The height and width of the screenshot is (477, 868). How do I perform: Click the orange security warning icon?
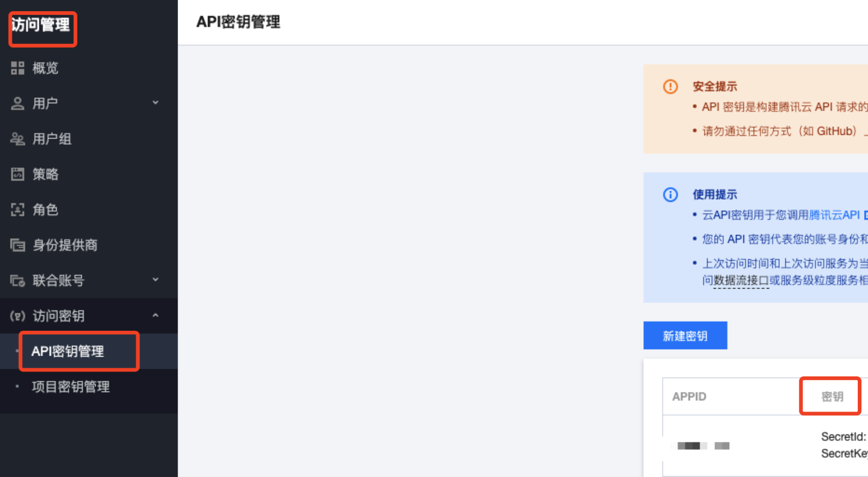click(670, 86)
